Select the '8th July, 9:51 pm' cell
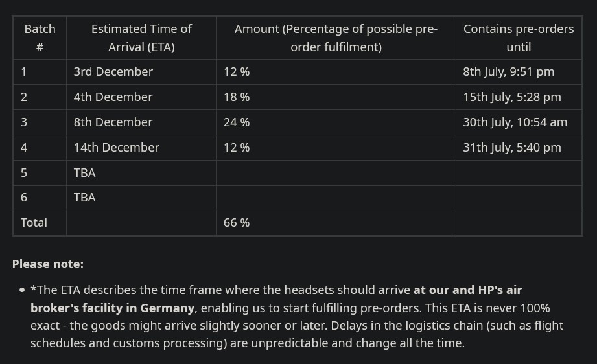This screenshot has width=597, height=364. [519, 71]
